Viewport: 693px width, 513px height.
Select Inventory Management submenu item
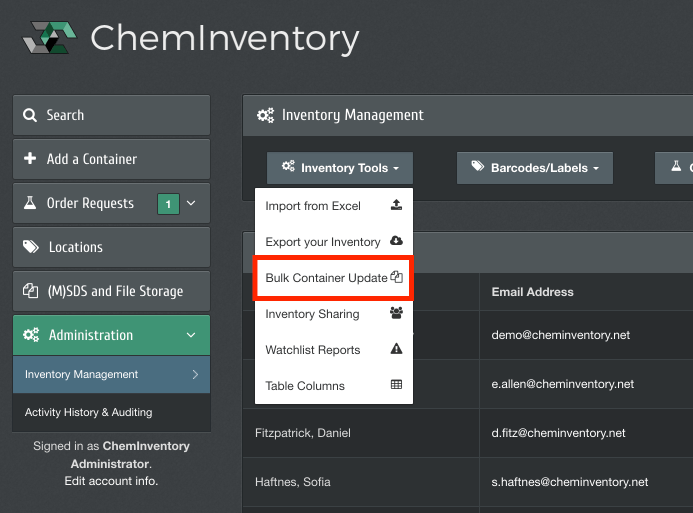(111, 375)
